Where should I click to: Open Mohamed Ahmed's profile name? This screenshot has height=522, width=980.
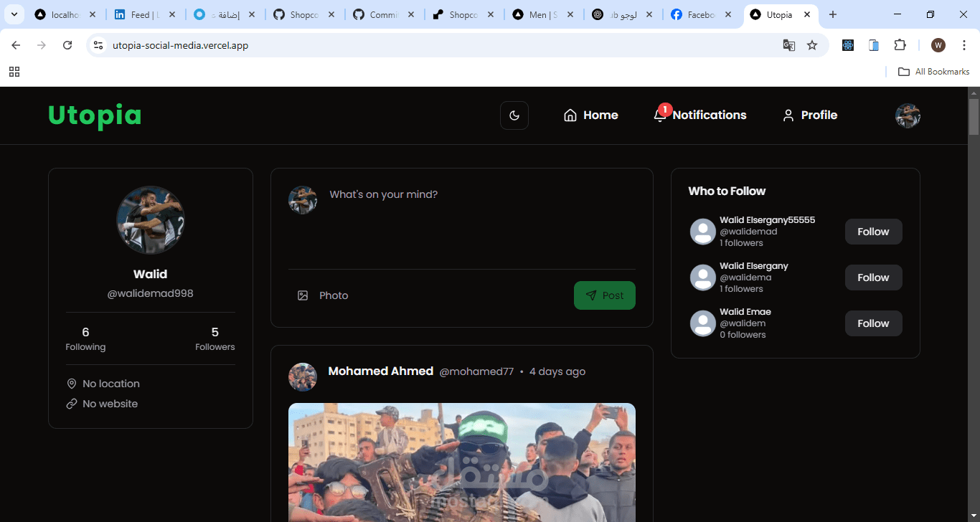(x=380, y=371)
